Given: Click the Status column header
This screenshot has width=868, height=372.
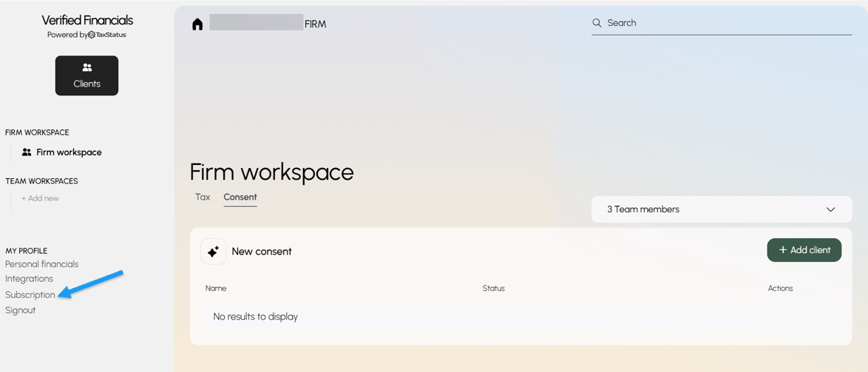Looking at the screenshot, I should pos(494,288).
